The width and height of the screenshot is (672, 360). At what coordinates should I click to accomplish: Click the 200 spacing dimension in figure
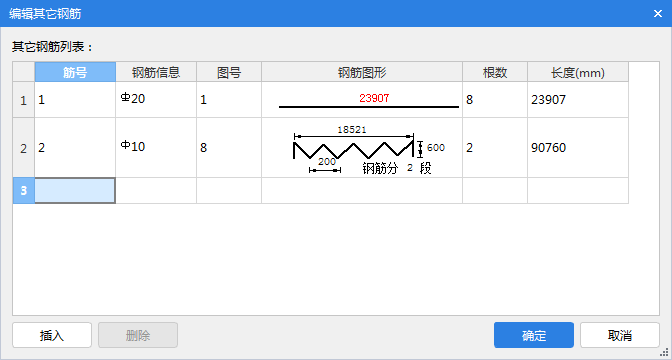(327, 162)
